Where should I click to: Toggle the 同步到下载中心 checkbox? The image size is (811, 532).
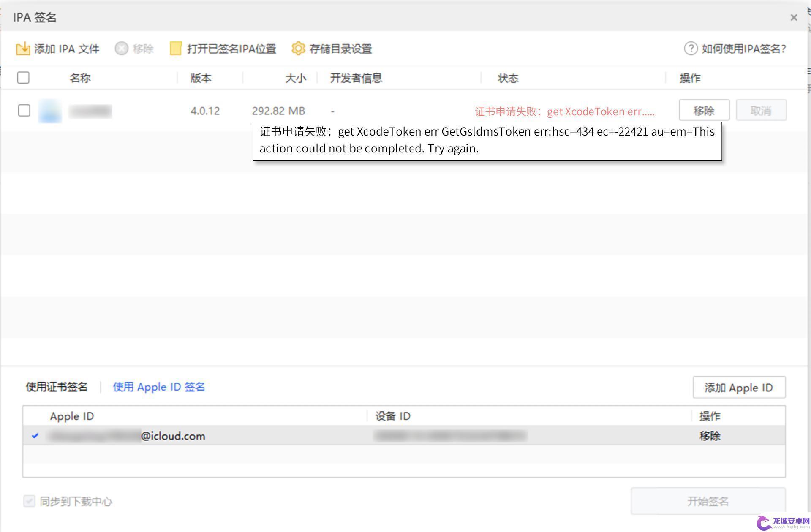tap(29, 501)
